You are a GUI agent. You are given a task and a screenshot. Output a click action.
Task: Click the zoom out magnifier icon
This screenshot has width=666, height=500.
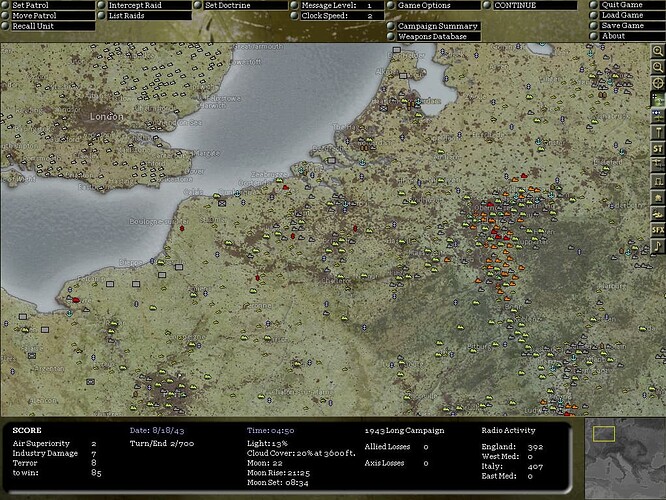(x=658, y=67)
